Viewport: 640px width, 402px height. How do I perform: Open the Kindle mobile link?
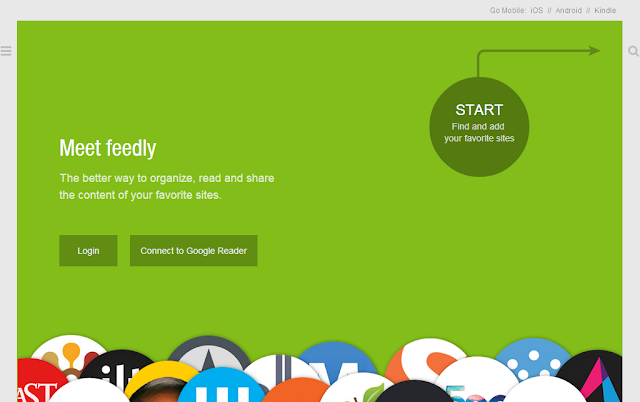[x=605, y=11]
